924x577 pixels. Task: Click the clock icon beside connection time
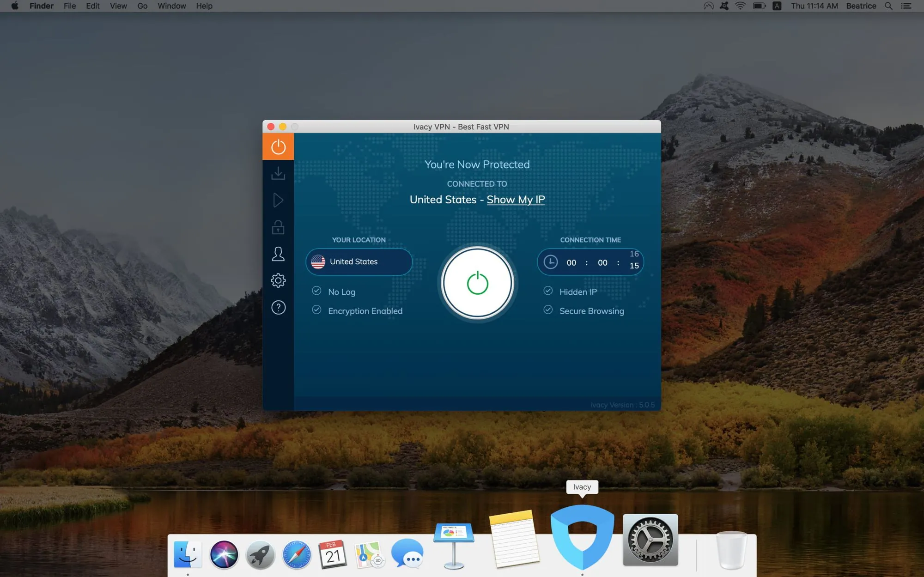pyautogui.click(x=552, y=261)
